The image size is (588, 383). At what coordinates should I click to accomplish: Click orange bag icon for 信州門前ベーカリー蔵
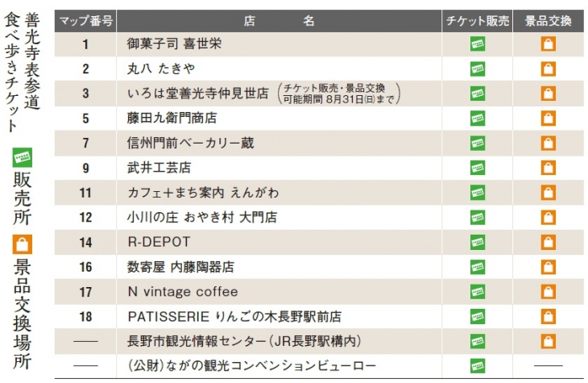click(549, 143)
